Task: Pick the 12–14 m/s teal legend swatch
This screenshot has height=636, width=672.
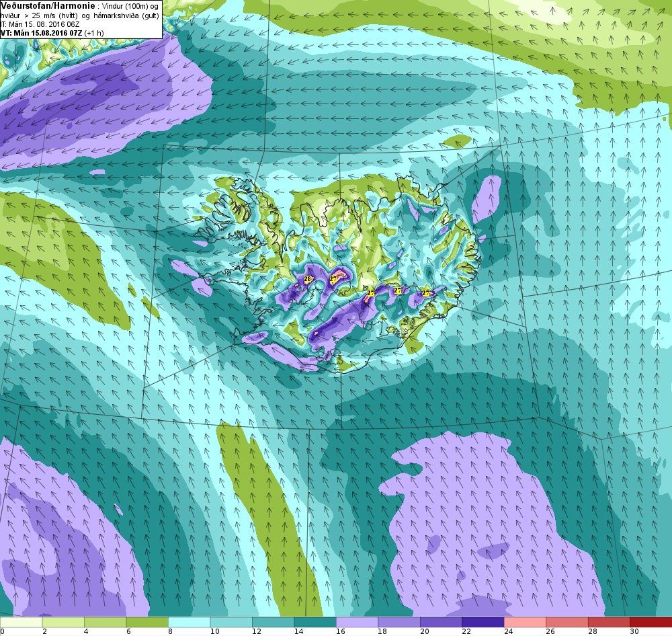Action: point(273,622)
